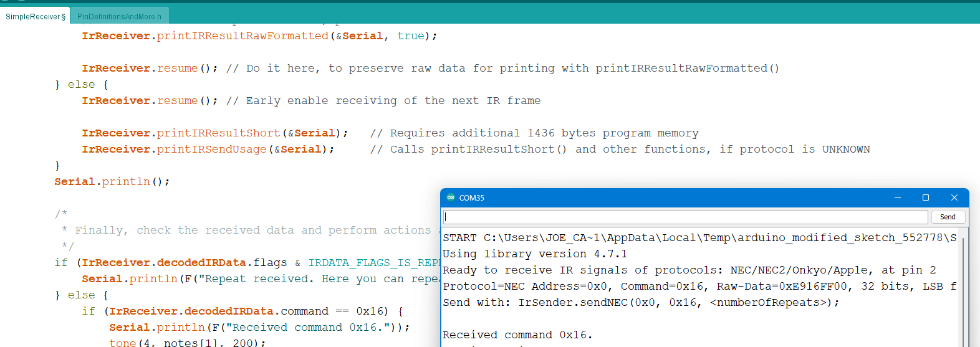Click the 'Repeat received' println code line
The height and width of the screenshot is (347, 980).
[261, 278]
